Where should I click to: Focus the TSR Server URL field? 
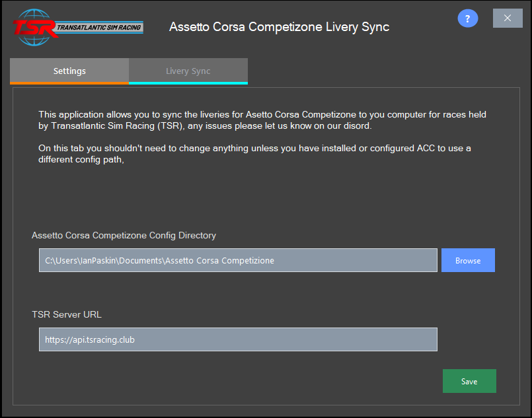[238, 339]
